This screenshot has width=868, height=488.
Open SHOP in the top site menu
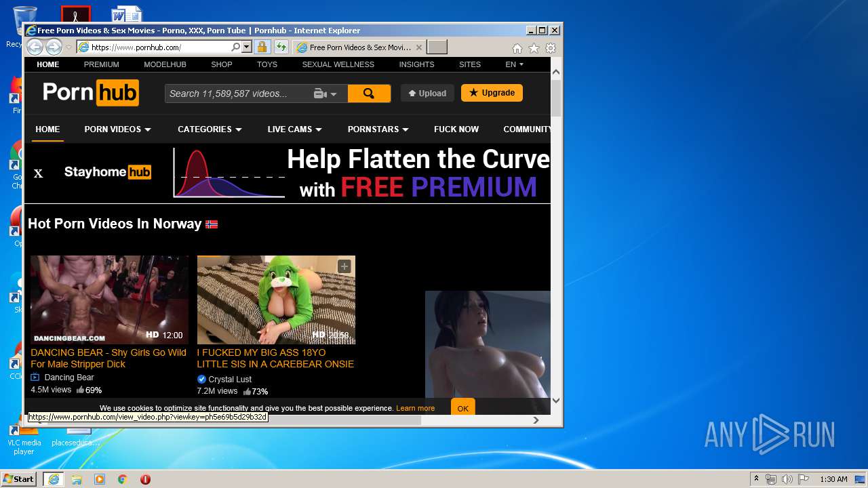(x=222, y=64)
